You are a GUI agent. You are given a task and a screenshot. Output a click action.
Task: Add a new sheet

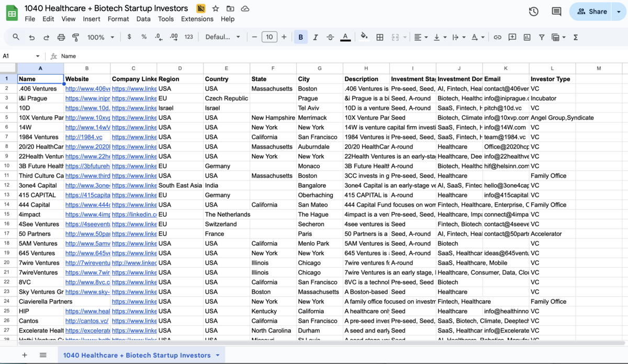coord(24,355)
